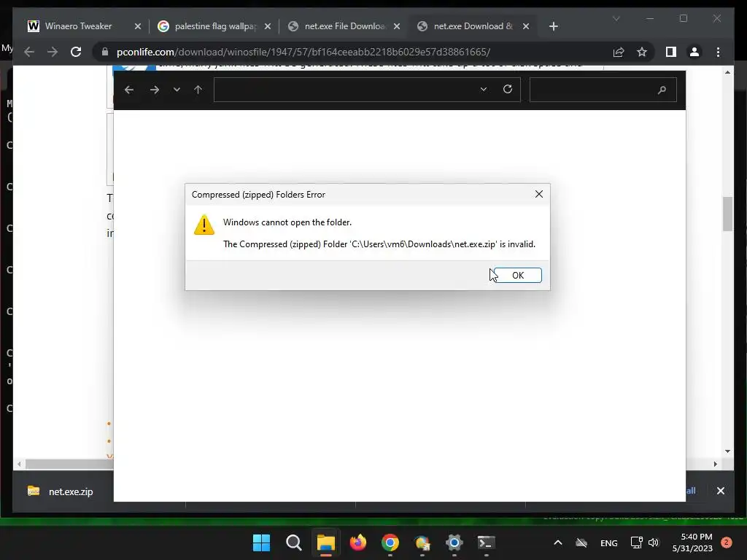Close the Winaero Tweaker tab
747x560 pixels.
[138, 26]
